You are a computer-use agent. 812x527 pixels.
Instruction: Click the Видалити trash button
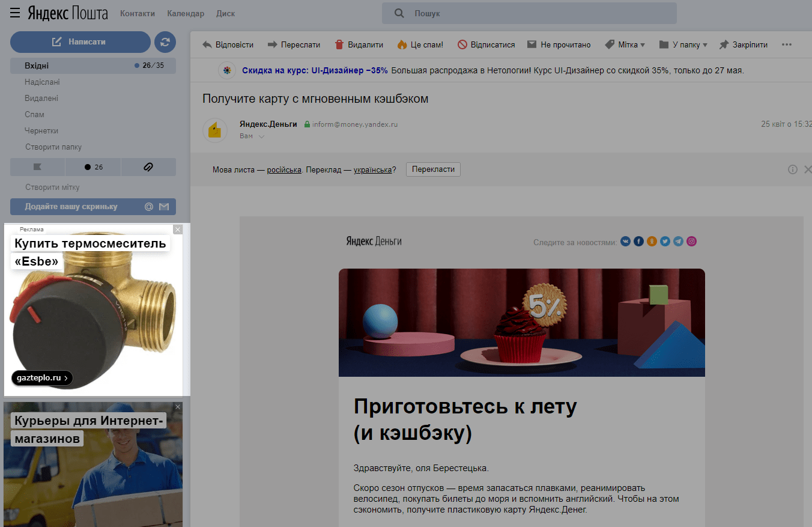359,44
